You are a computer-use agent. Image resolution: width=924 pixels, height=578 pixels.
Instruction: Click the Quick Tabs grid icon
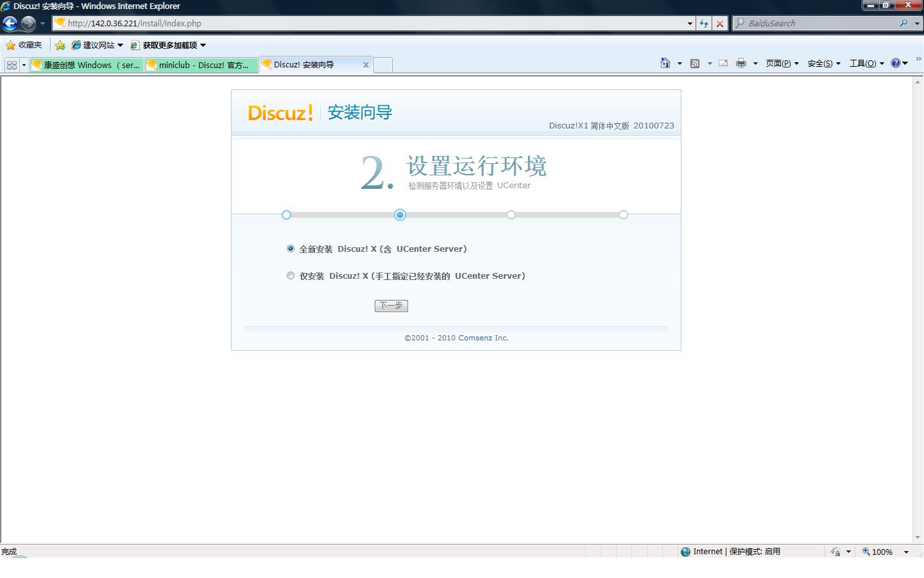coord(12,65)
